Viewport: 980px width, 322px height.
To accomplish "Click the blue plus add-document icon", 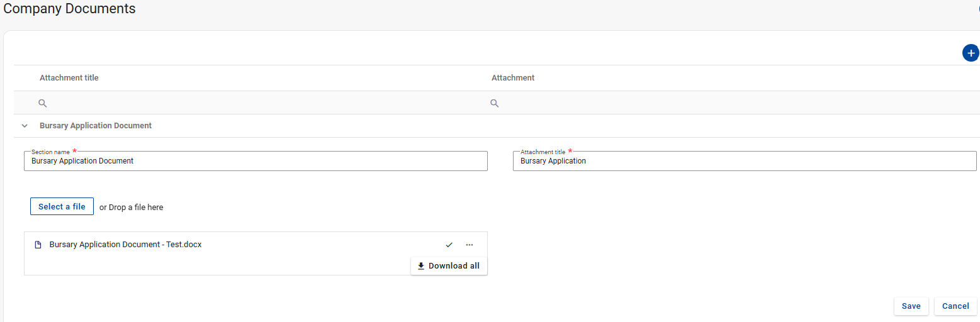I will 971,53.
